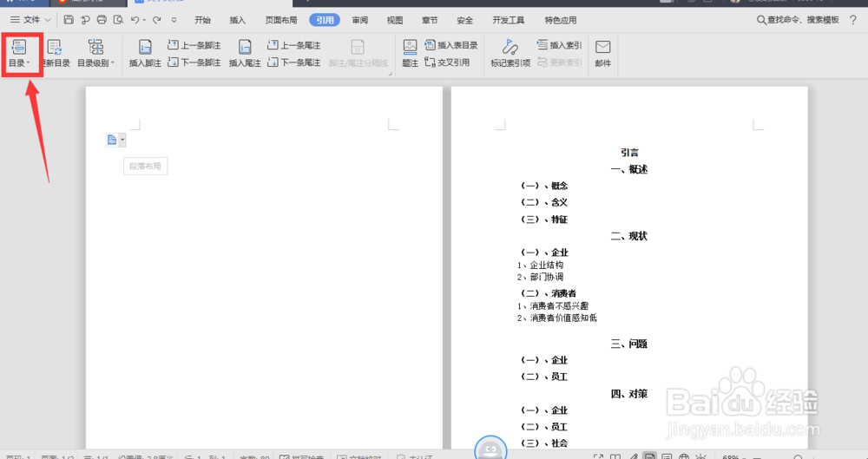Open the customize quick access toolbar dropdown
Screen dimensions: 868x459
pyautogui.click(x=174, y=21)
